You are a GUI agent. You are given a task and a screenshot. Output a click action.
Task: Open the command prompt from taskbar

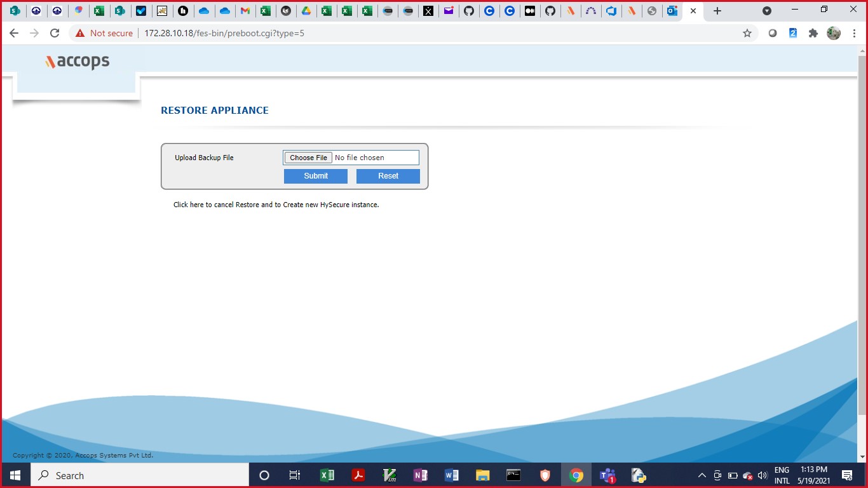514,475
